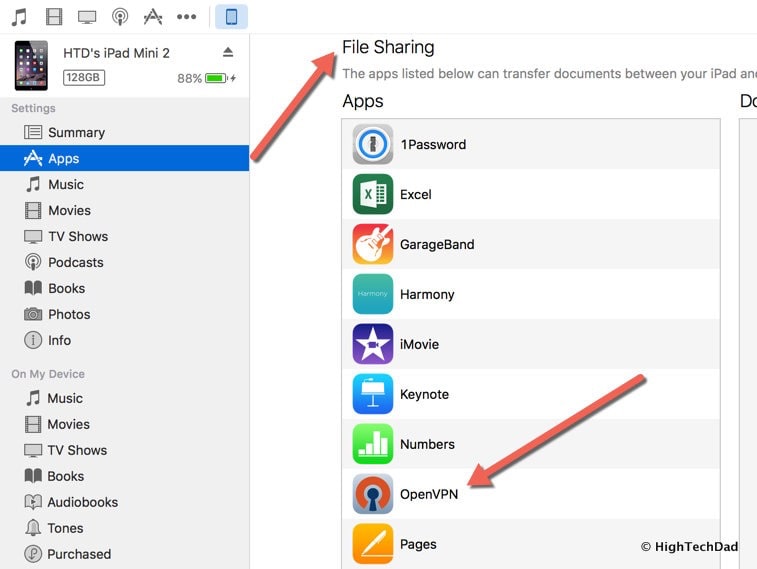Select the Harmony label in Apps list
Image resolution: width=757 pixels, height=569 pixels.
click(427, 294)
